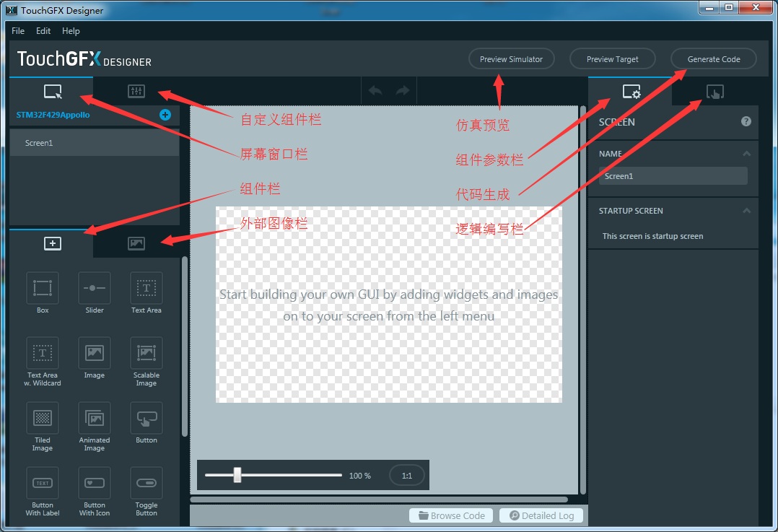Click Preview Simulator button
The width and height of the screenshot is (778, 532).
click(x=511, y=59)
